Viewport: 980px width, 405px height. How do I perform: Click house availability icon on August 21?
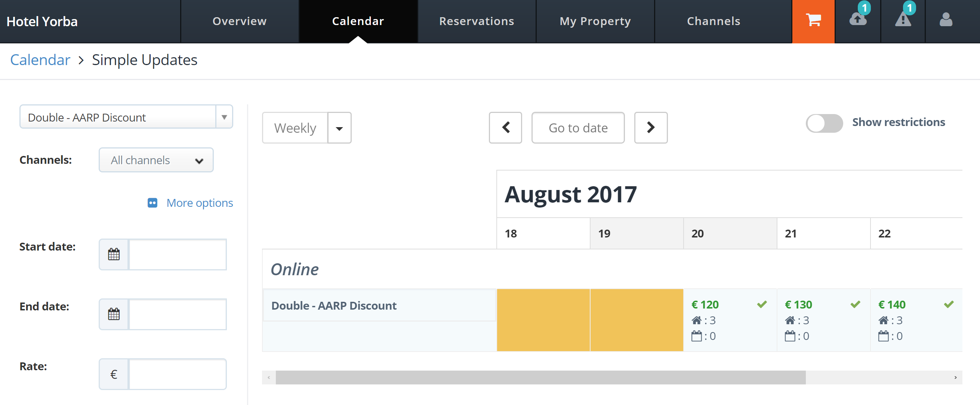point(790,320)
